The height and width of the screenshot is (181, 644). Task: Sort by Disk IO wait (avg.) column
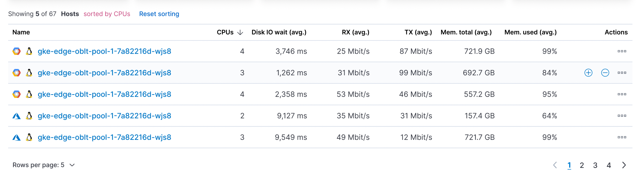(279, 32)
